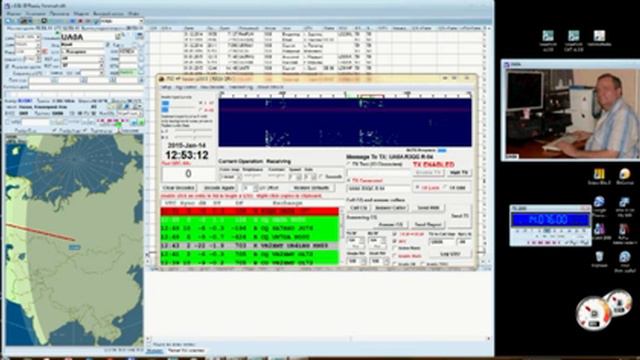Adjust the R digital gain slider
The image size is (640, 360).
193,138
